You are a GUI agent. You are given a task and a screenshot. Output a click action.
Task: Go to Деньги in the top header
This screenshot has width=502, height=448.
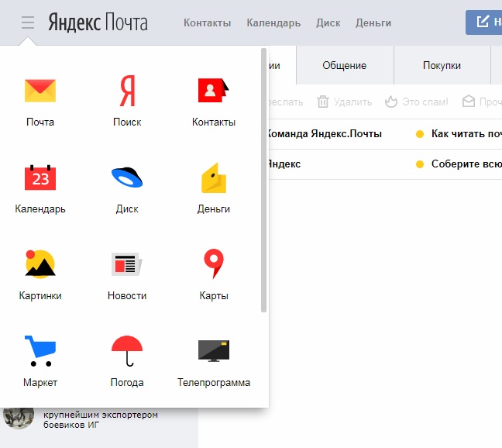click(373, 23)
